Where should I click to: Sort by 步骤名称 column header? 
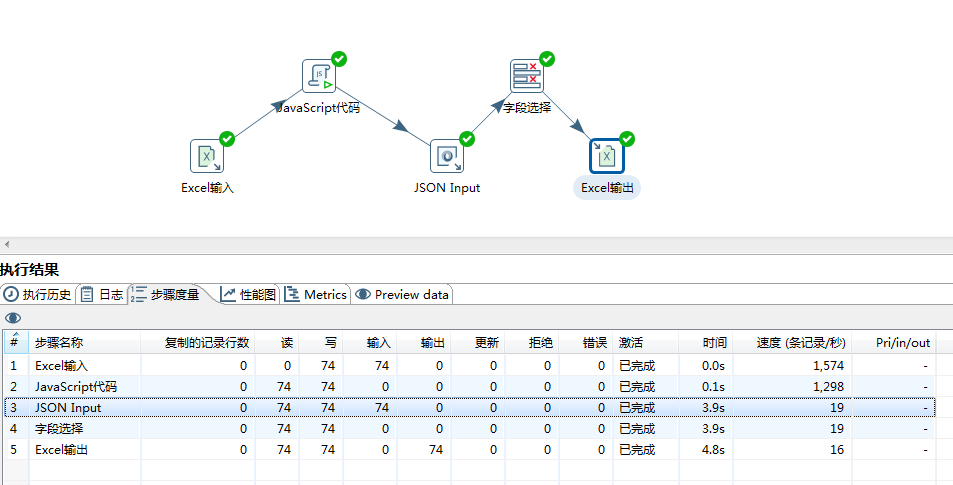(60, 342)
